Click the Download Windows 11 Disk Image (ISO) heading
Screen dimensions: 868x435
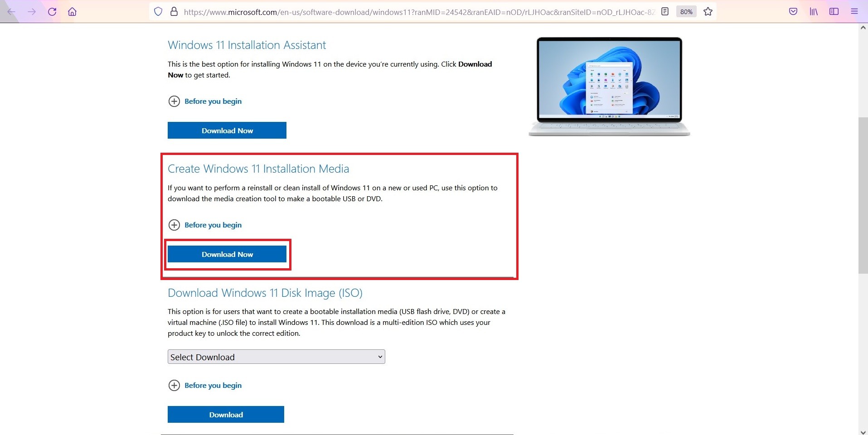265,293
